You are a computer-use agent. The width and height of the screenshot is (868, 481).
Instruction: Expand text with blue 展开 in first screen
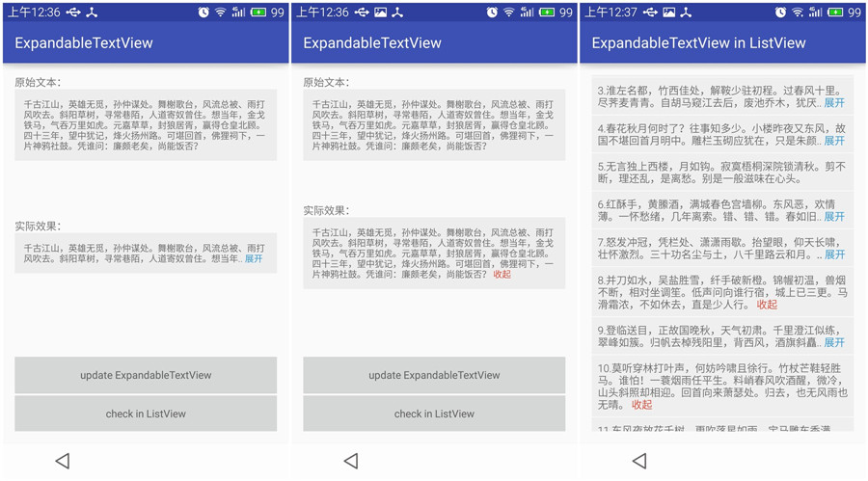pyautogui.click(x=254, y=258)
